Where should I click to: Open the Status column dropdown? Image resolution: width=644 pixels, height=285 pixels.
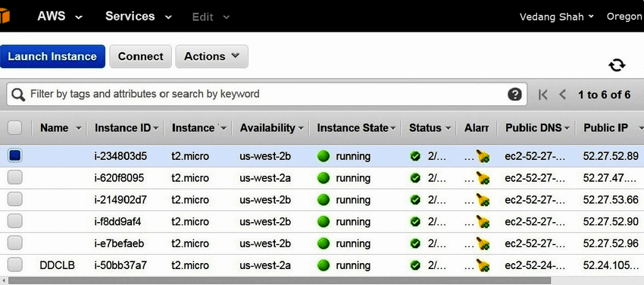(448, 128)
